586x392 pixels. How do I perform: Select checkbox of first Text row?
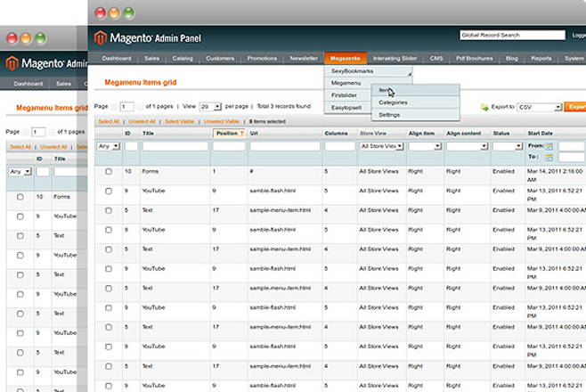[109, 210]
